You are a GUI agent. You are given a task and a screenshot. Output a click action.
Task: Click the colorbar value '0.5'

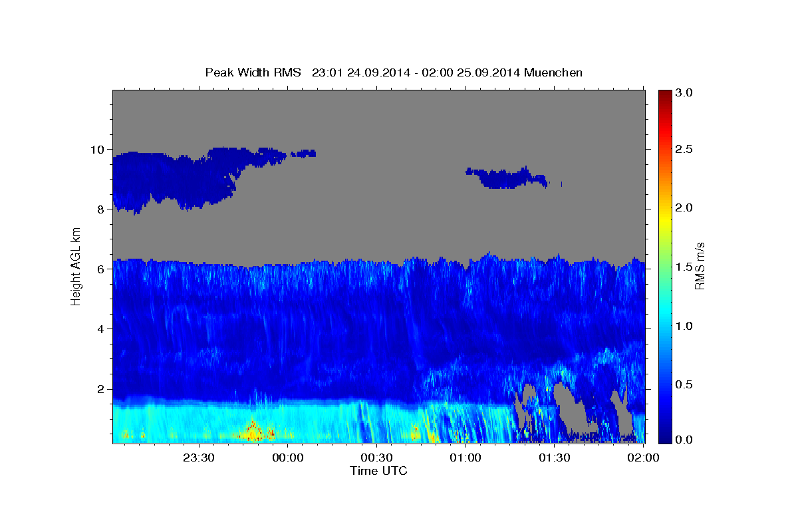tap(685, 384)
